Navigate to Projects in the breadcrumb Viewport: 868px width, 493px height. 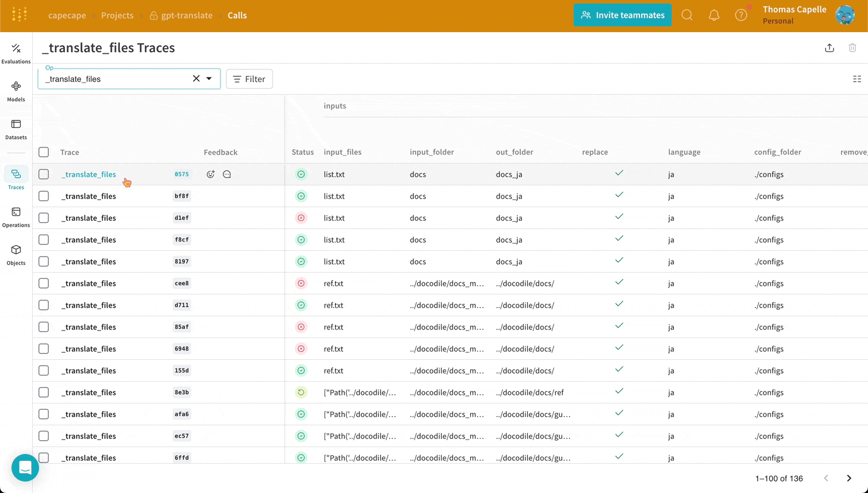(x=117, y=15)
